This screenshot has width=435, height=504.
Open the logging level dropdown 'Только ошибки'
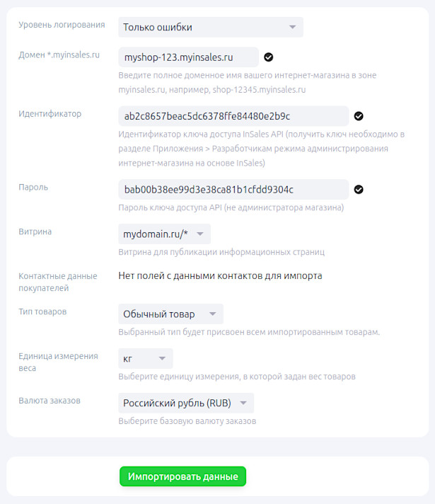(210, 28)
